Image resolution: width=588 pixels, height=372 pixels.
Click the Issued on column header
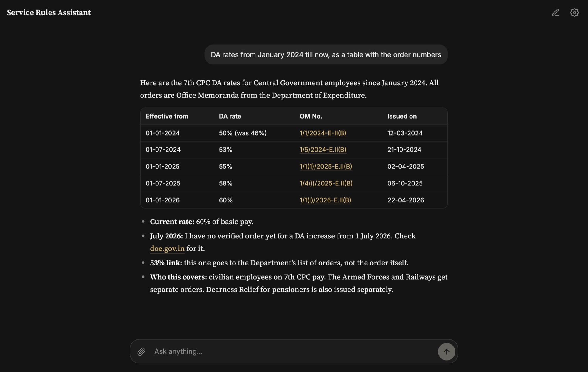coord(402,116)
